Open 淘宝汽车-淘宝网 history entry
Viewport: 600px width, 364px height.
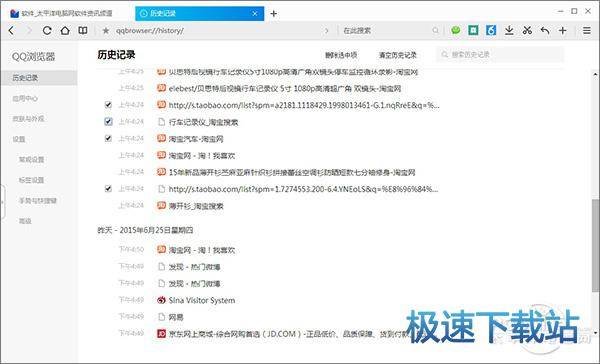coord(196,139)
